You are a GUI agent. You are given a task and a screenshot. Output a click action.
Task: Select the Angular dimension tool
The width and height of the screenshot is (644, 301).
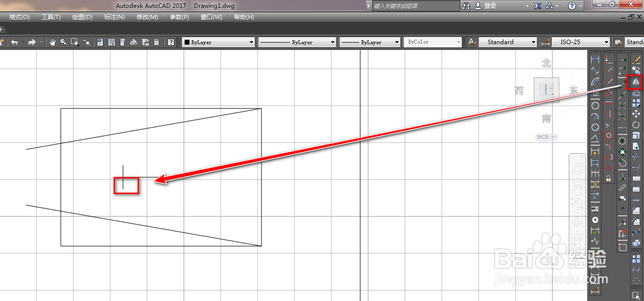[595, 139]
